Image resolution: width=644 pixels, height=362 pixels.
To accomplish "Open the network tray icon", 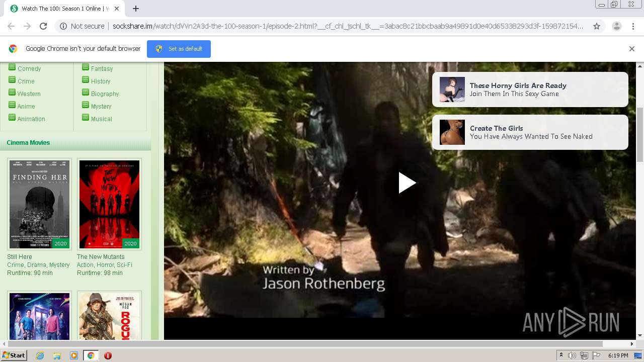I will pyautogui.click(x=584, y=355).
